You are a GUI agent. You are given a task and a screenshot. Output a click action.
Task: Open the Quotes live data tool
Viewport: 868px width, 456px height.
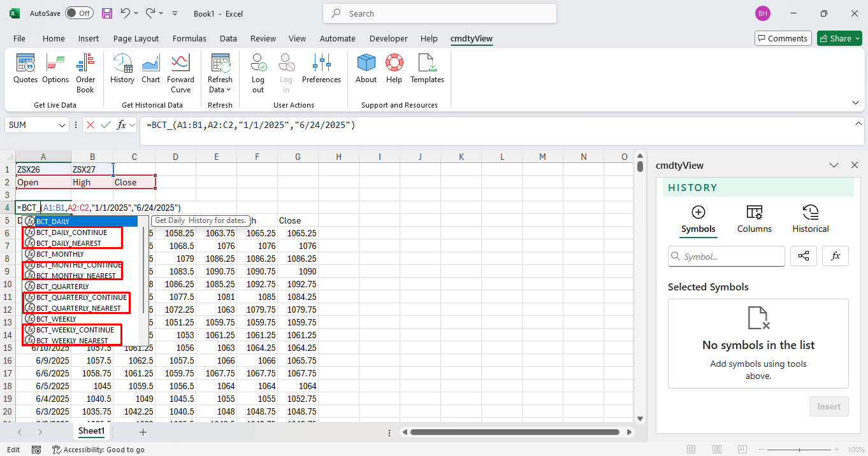tap(25, 70)
